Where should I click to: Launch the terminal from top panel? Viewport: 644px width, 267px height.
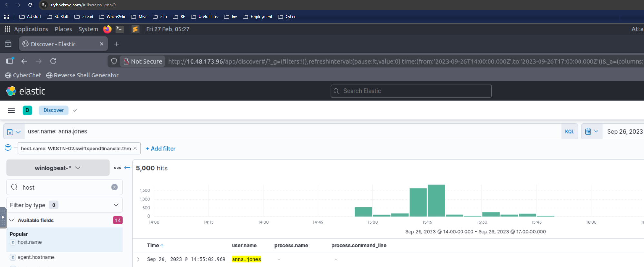tap(119, 29)
